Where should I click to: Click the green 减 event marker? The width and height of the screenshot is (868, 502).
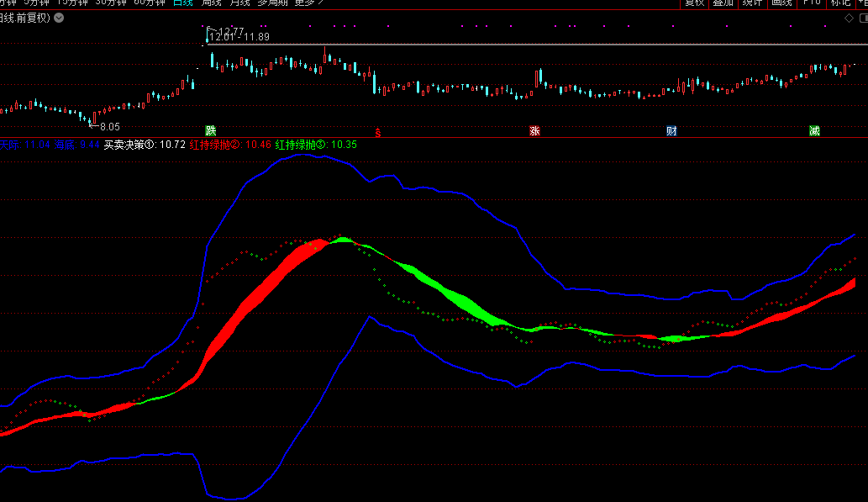814,130
